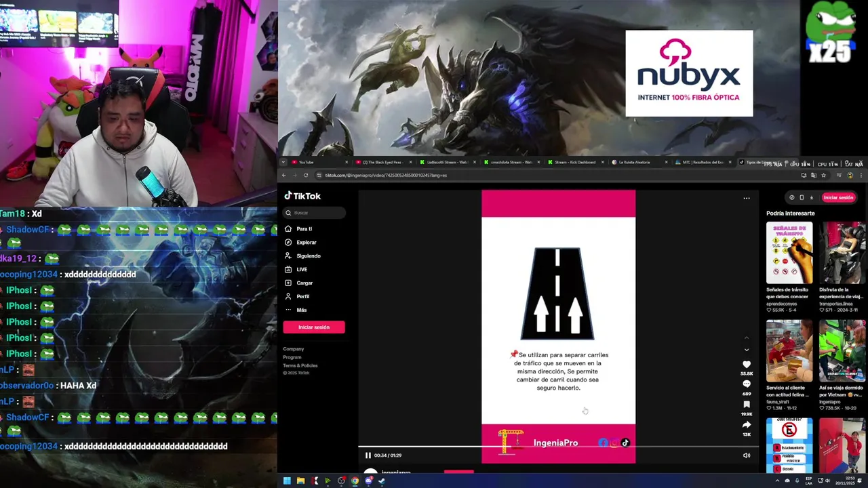The height and width of the screenshot is (488, 868).
Task: Open 'Señales de tránsito que debes conocer' thumbnail
Action: [789, 253]
